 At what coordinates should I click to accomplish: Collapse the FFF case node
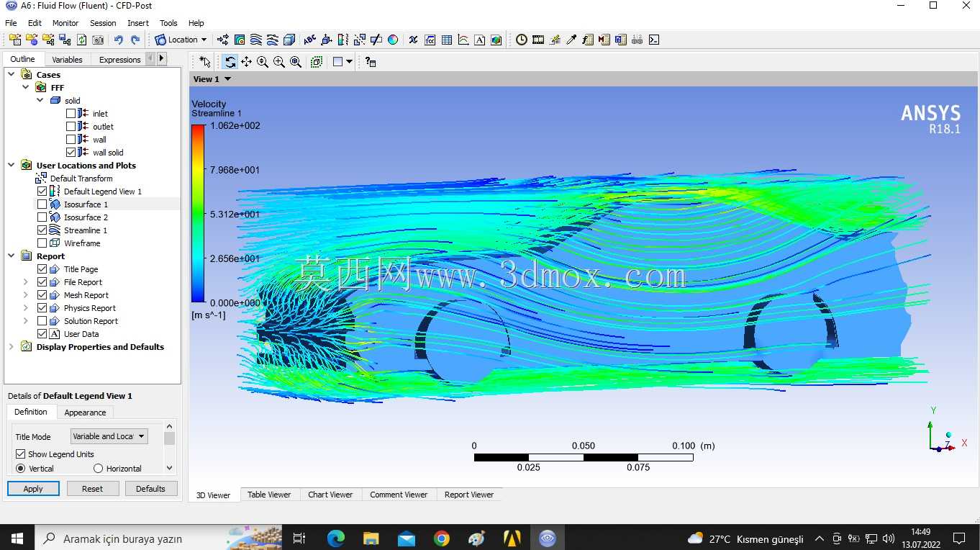pos(26,87)
